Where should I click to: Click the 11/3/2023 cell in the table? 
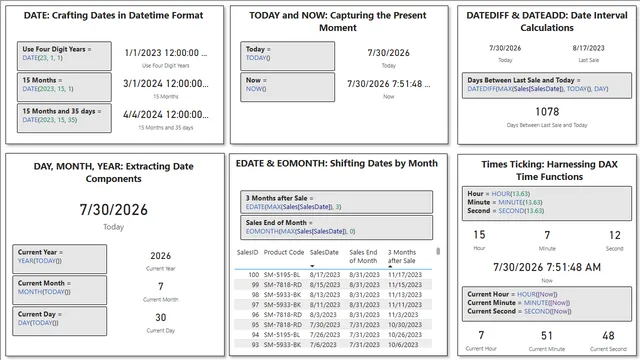(x=403, y=315)
